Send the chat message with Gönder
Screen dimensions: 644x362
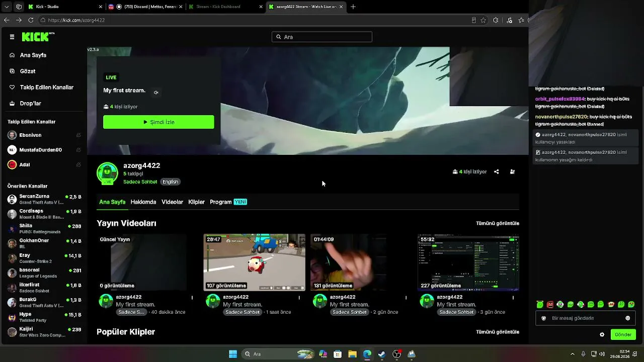[623, 335]
